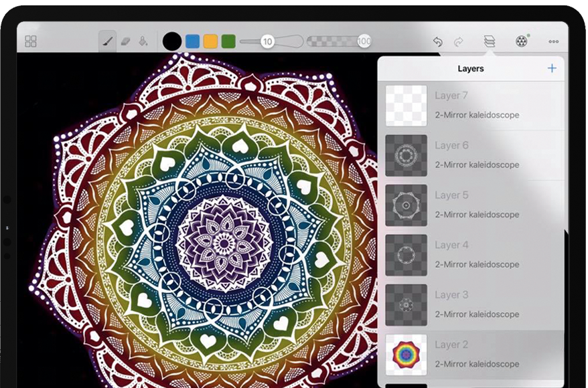Click the Layer 5 name
Screen dimensions: 588x388
coord(451,195)
